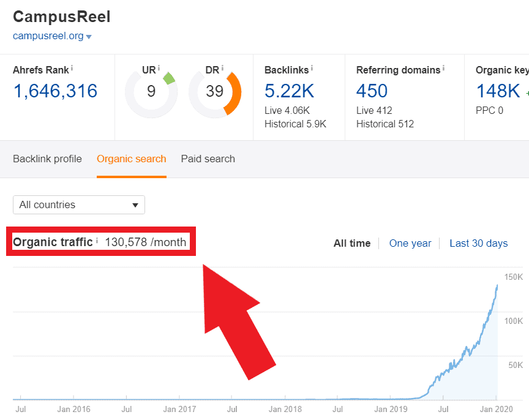Open the 148K organic keywords report
This screenshot has width=529, height=420.
point(498,91)
